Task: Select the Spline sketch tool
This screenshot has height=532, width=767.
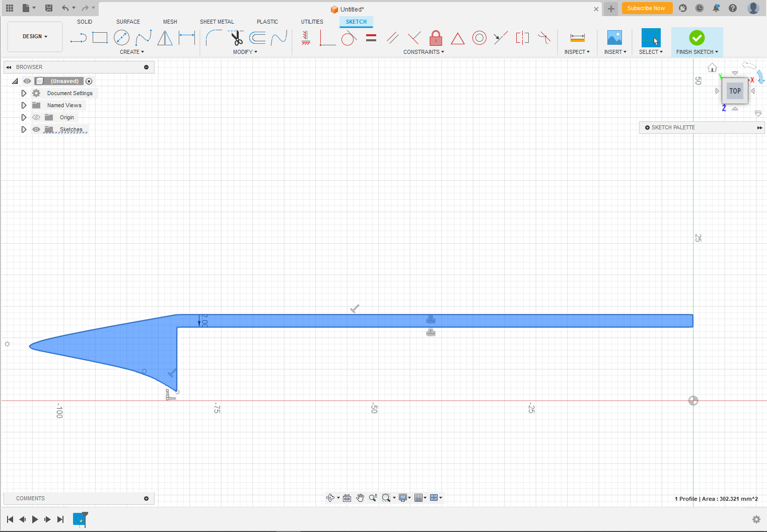Action: point(144,38)
